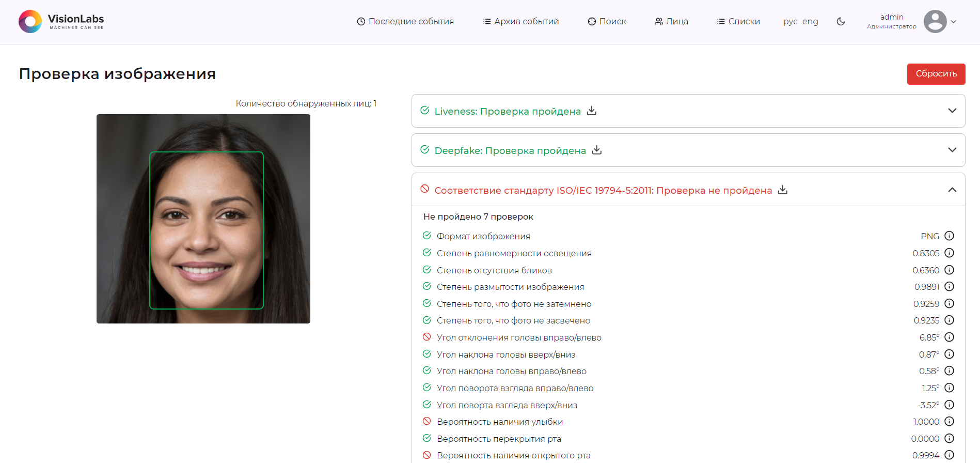Show info for Формат изображения

[949, 236]
